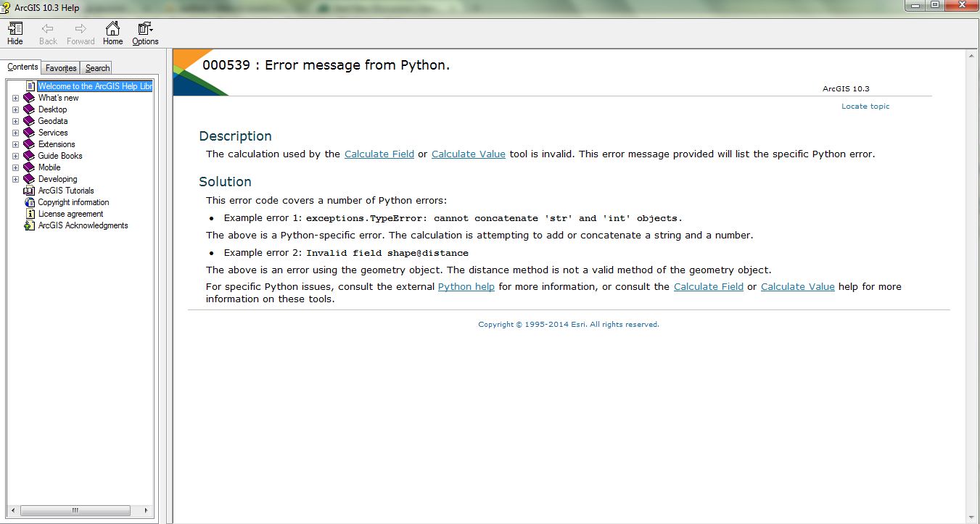The height and width of the screenshot is (524, 980).
Task: Close the ArcGIS 10.3 Help window
Action: (962, 5)
